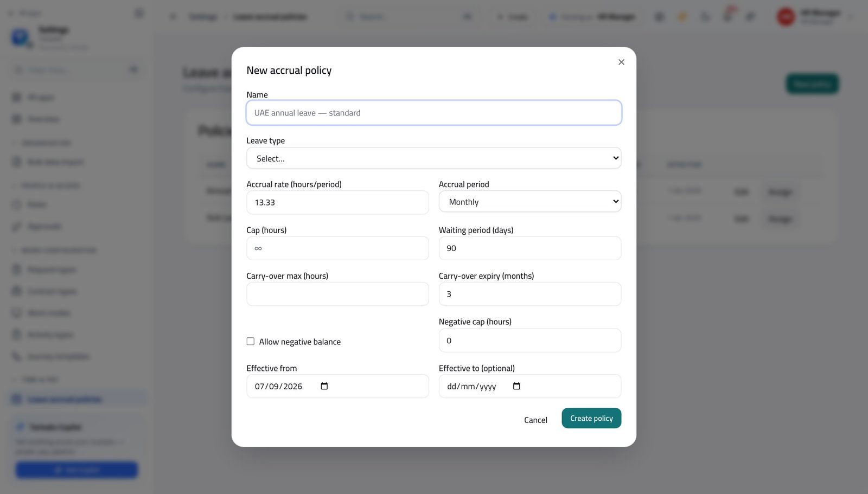
Task: Select the Cap hours input
Action: pyautogui.click(x=337, y=248)
